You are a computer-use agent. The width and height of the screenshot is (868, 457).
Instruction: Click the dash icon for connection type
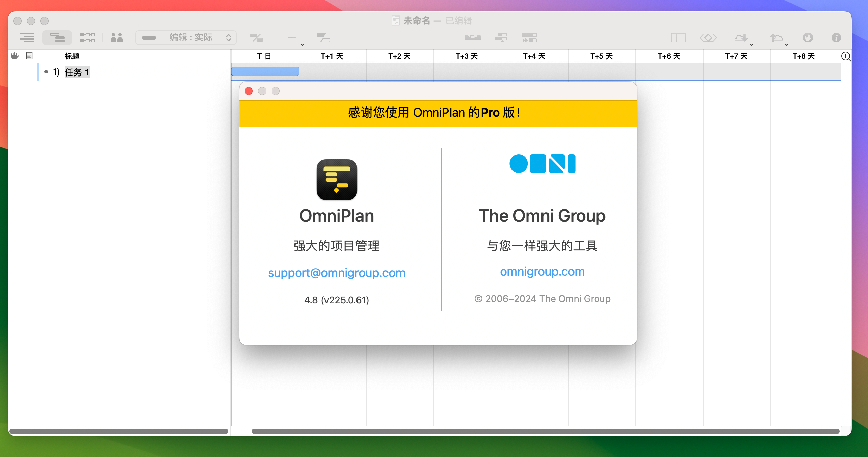[x=291, y=38]
